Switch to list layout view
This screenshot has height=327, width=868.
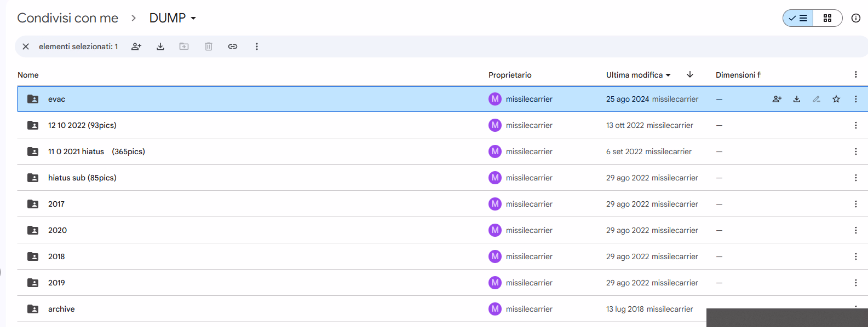(x=798, y=18)
